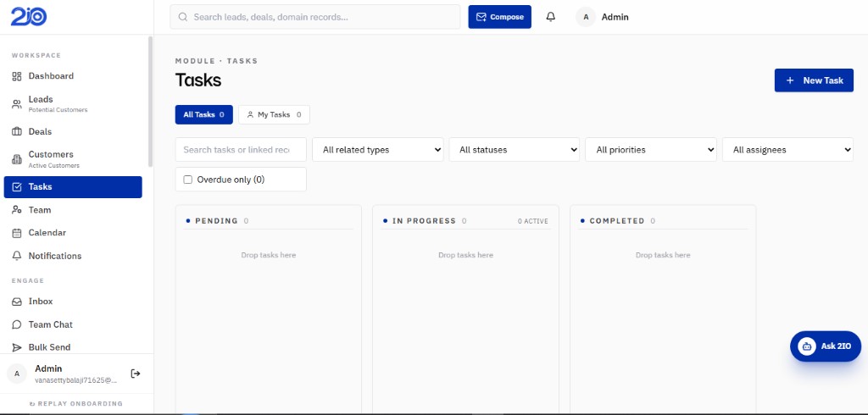Click the Dashboard grid icon
The height and width of the screenshot is (415, 868).
[x=17, y=76]
